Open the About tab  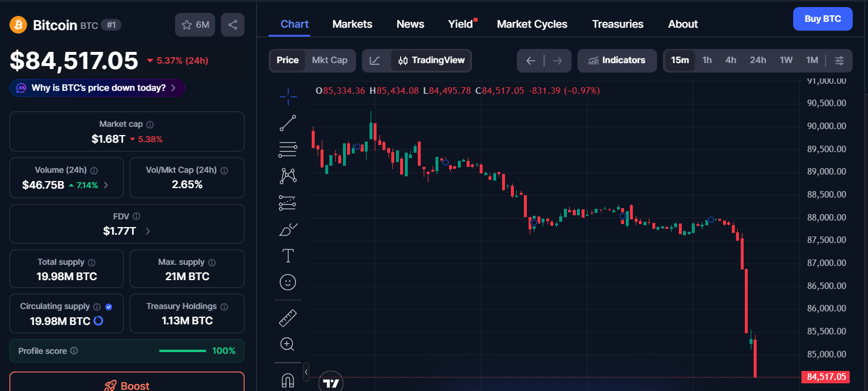pos(683,24)
